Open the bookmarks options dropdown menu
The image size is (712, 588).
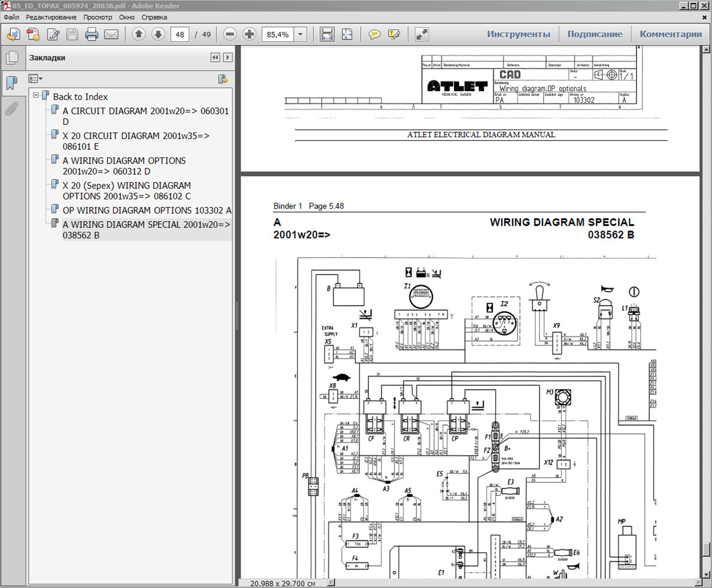coord(35,79)
